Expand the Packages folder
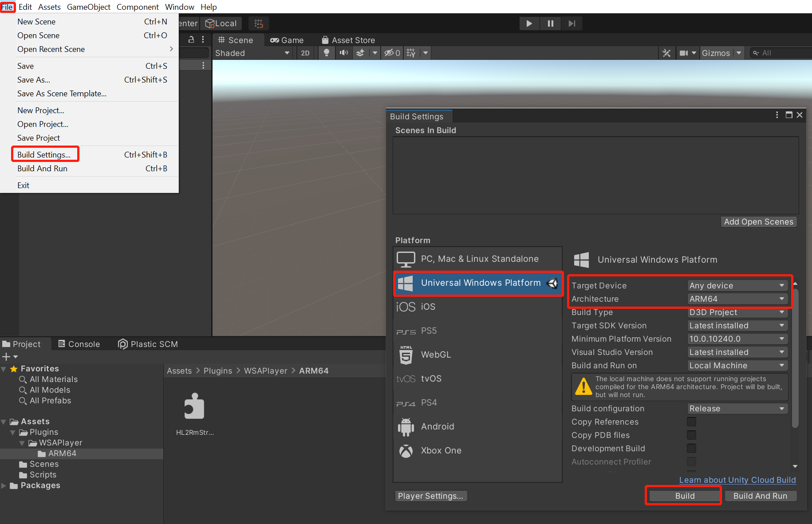 4,486
